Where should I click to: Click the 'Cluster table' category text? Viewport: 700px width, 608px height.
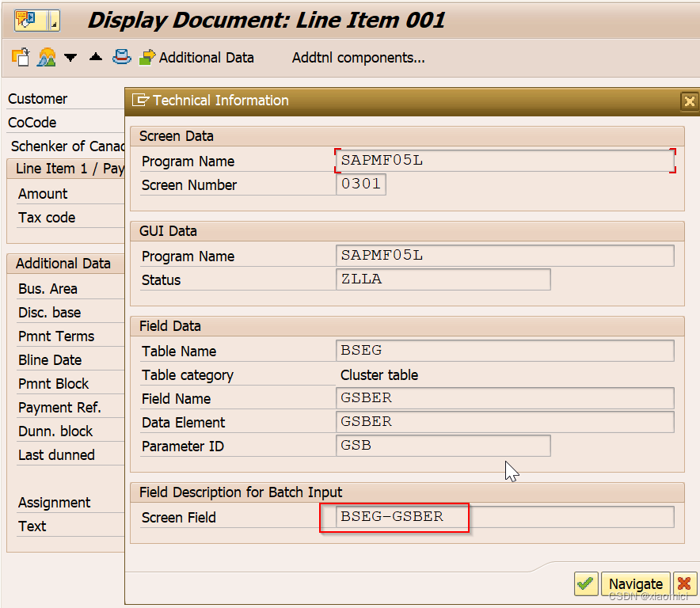point(379,375)
